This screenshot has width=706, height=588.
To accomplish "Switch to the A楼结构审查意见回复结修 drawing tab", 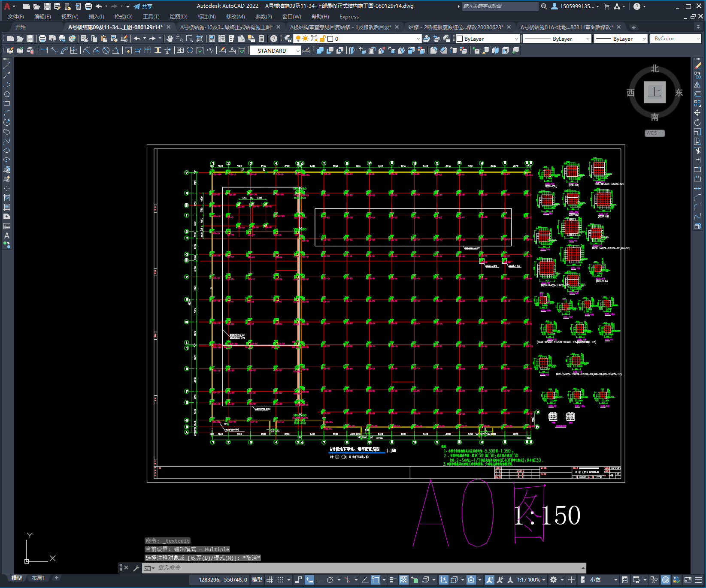I will click(x=340, y=27).
